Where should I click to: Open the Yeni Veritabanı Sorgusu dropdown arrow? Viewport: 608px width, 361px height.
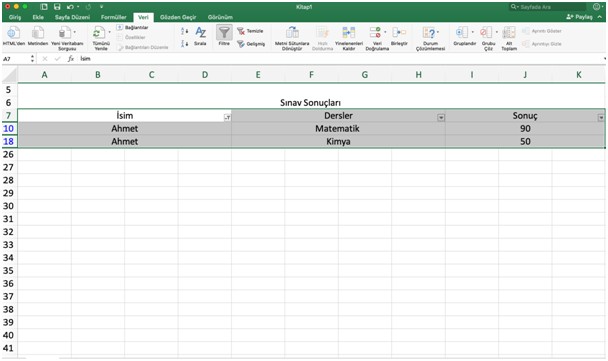point(75,32)
